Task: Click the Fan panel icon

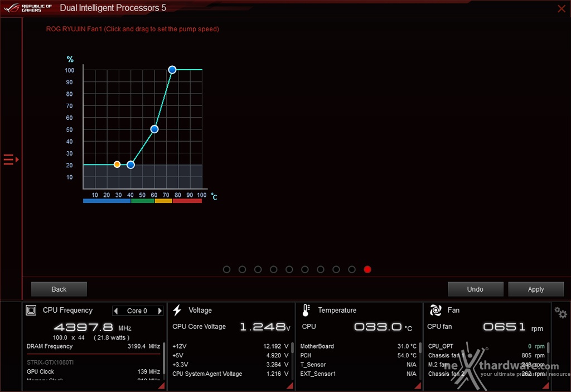Action: (x=435, y=310)
